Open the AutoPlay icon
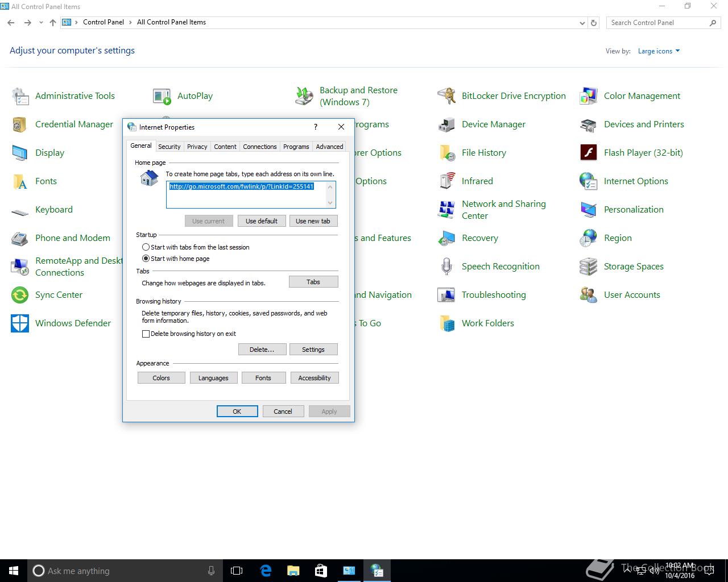728x582 pixels. click(162, 96)
